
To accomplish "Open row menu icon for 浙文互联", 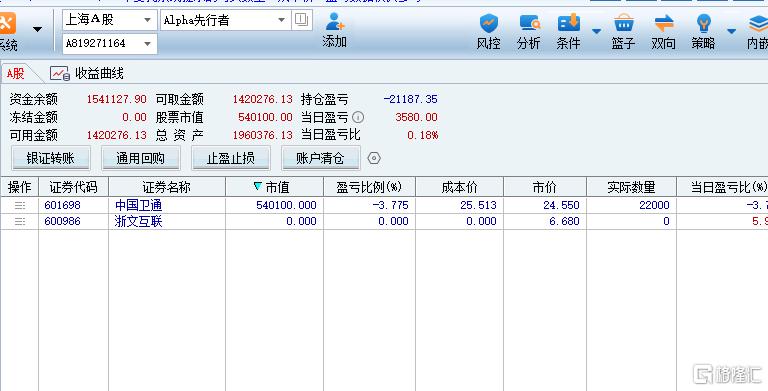I will (20, 222).
